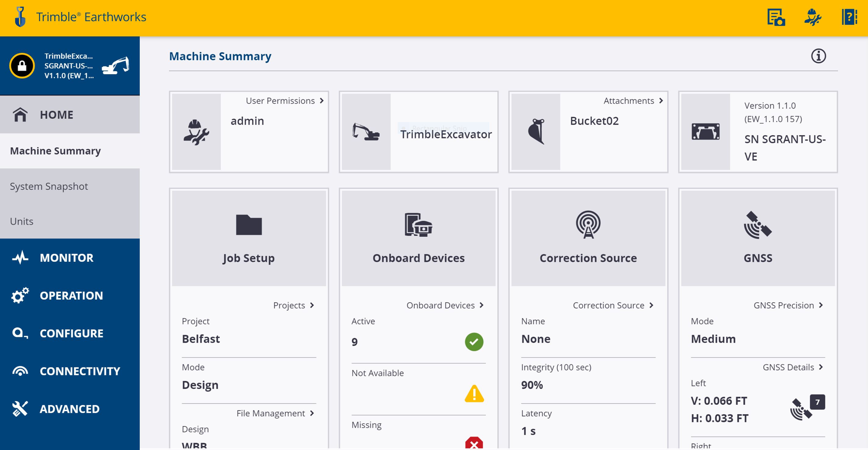
Task: Click the red Missing error icon
Action: click(x=474, y=443)
